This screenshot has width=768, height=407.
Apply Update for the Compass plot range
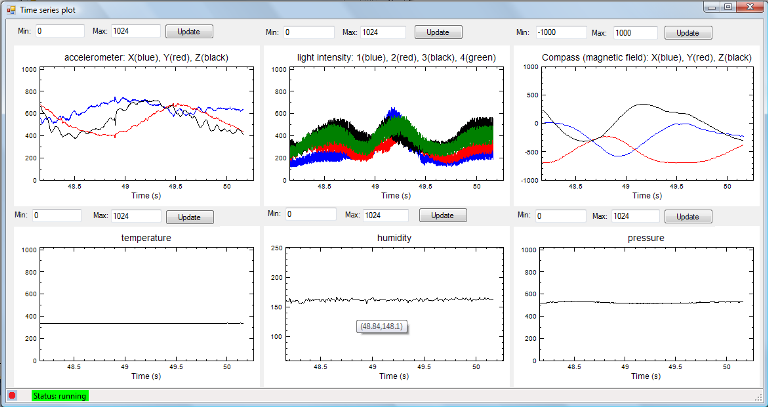click(x=686, y=33)
